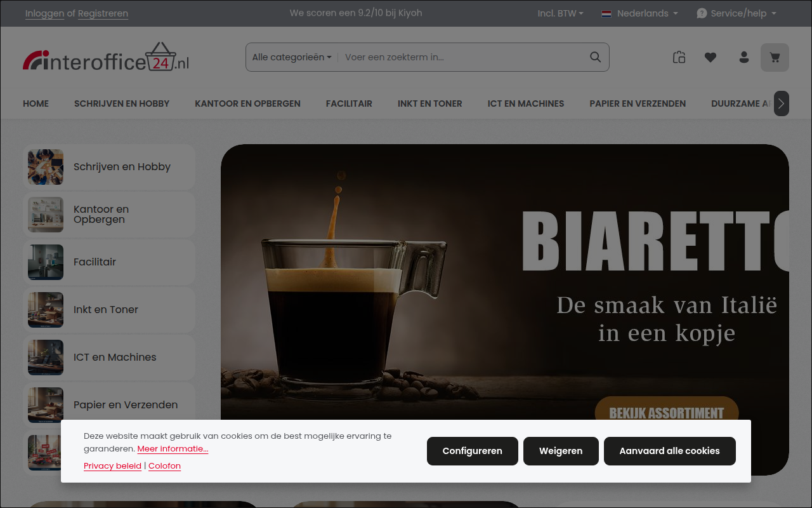Click the interoffice24.nl logo
Screen dimensions: 812x508
(x=106, y=57)
